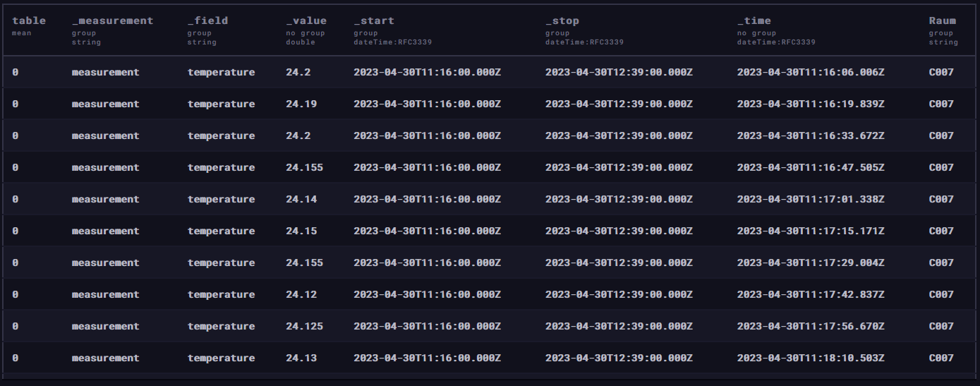
Task: Click the _start column header
Action: 374,21
